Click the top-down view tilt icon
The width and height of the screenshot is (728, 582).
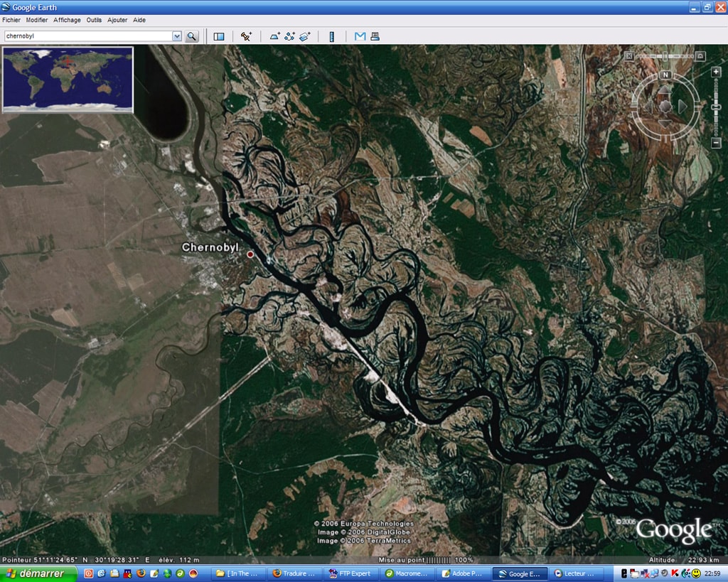(628, 56)
